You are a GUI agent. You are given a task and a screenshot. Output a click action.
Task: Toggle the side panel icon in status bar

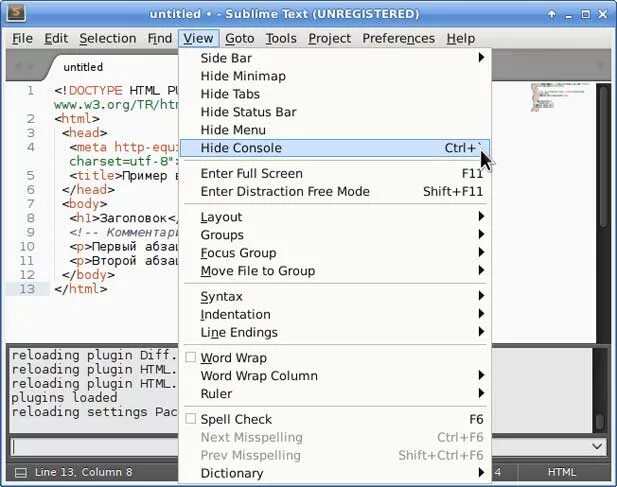point(20,472)
